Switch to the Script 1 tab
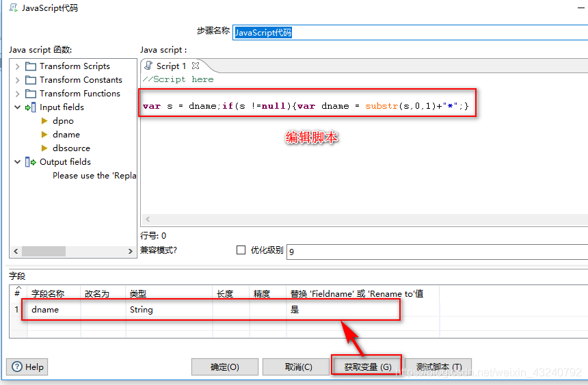 [171, 66]
